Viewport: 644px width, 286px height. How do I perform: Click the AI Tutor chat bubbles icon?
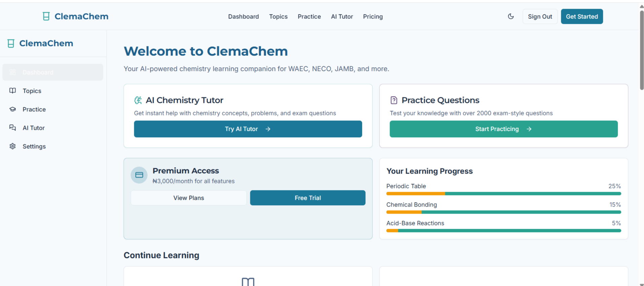(x=12, y=128)
